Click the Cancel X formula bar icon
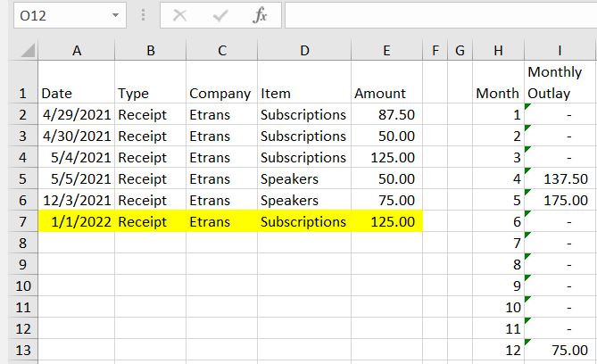The width and height of the screenshot is (597, 364). pyautogui.click(x=179, y=16)
